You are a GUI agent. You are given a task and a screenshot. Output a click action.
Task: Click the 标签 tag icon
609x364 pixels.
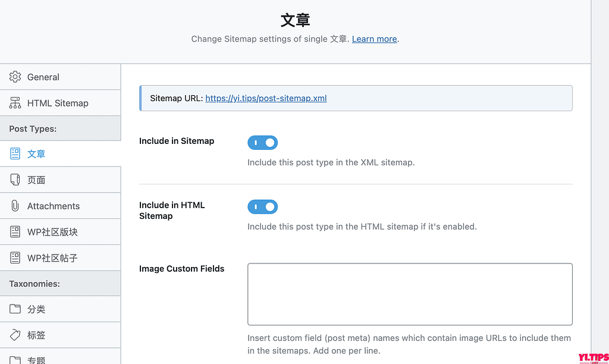click(x=15, y=335)
